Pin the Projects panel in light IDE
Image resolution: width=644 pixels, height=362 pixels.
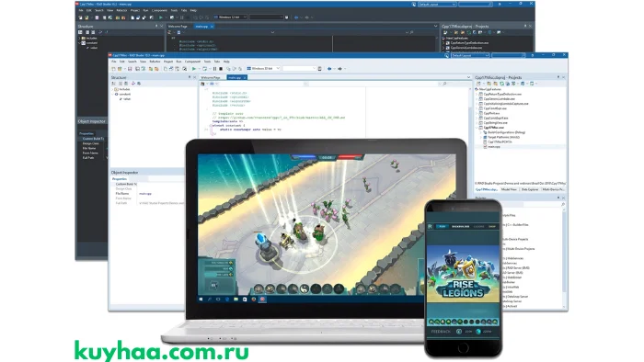[558, 77]
